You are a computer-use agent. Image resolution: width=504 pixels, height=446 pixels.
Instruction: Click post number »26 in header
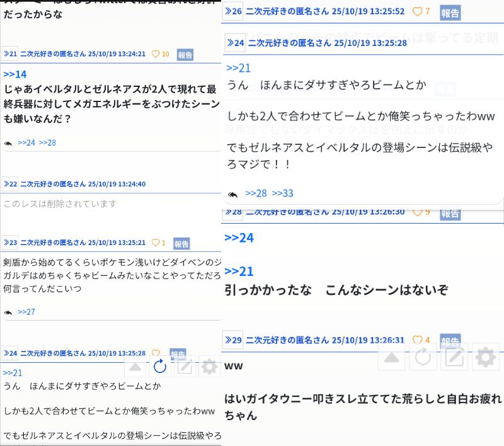point(233,11)
